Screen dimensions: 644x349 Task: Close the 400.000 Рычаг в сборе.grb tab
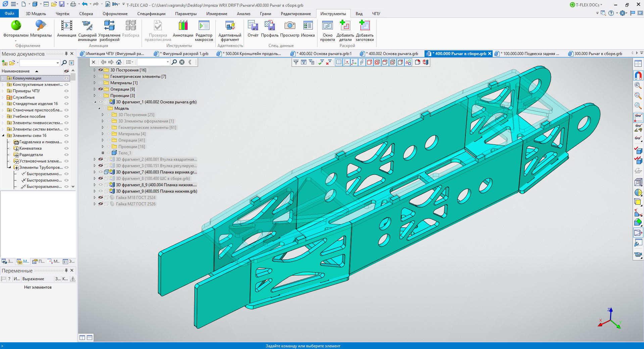[x=490, y=54]
